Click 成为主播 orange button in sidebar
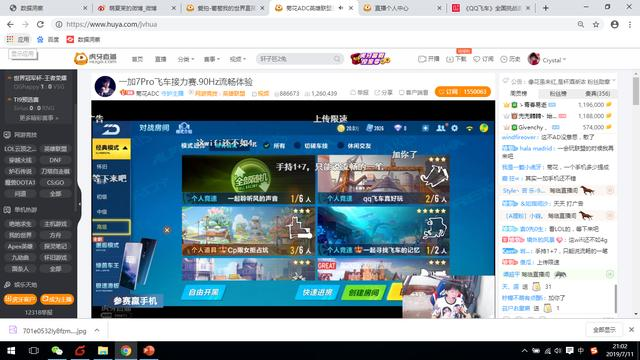 point(57,299)
